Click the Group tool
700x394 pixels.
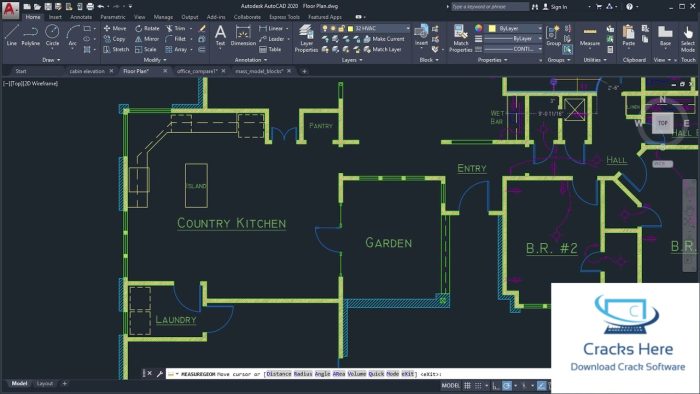click(553, 36)
